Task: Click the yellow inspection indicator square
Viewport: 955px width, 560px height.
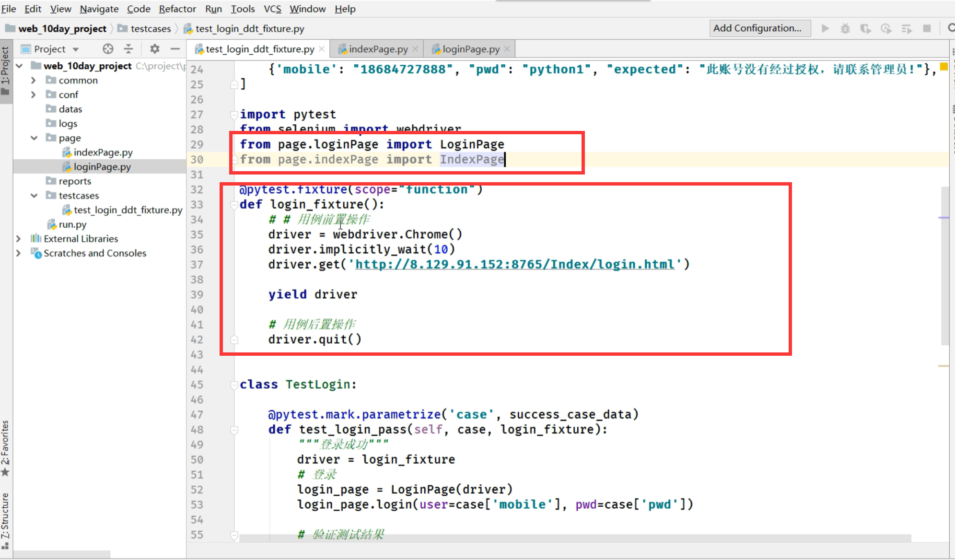Action: point(943,67)
